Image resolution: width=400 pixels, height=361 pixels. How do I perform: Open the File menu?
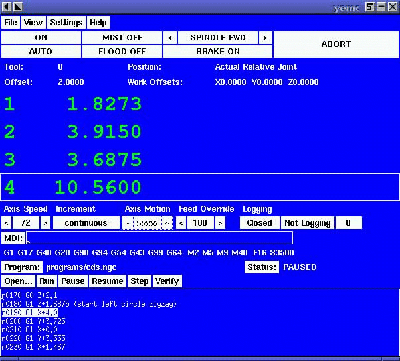coord(11,23)
